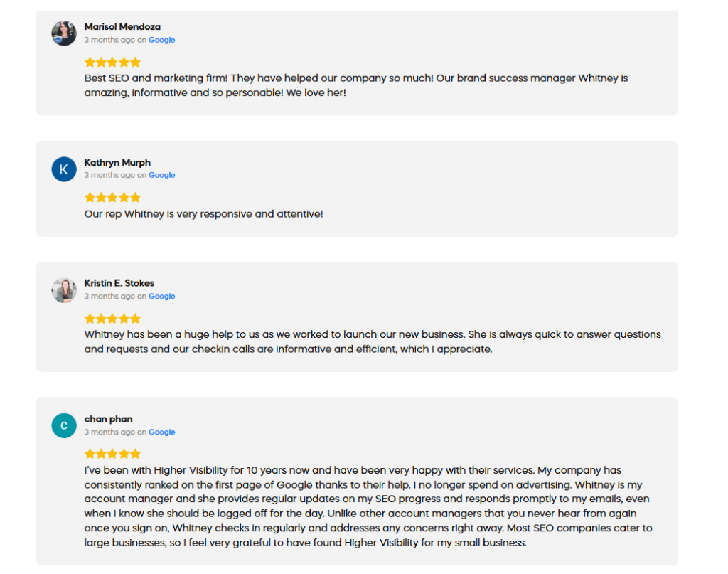728x574 pixels.
Task: Click the star rating on Kristin E. Stokes' review
Action: coord(112,319)
